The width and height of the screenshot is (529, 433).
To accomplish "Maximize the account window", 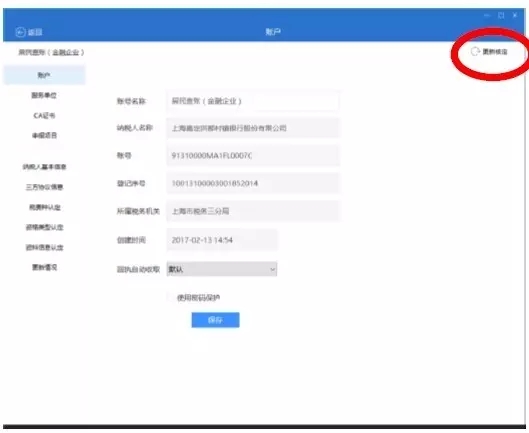I will [501, 16].
